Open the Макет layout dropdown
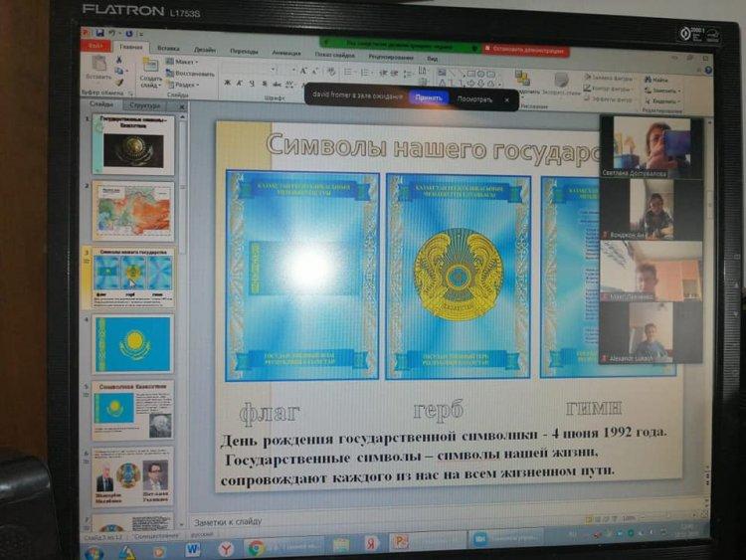Viewport: 746px width, 560px height. click(182, 62)
